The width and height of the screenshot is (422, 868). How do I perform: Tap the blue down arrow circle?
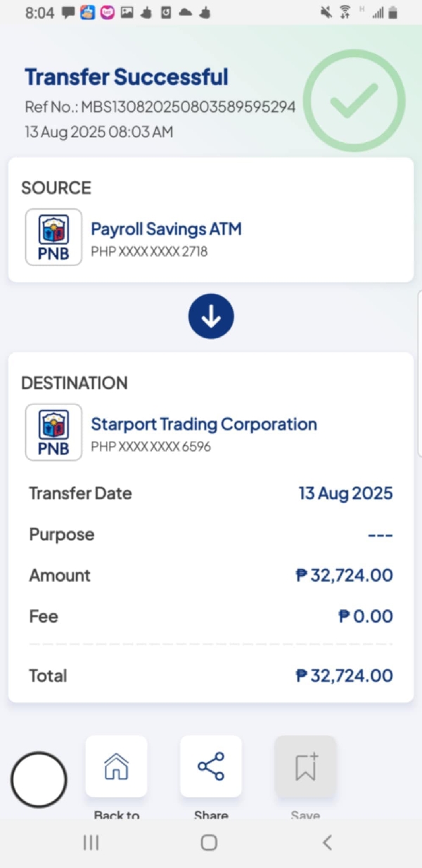[x=211, y=318]
